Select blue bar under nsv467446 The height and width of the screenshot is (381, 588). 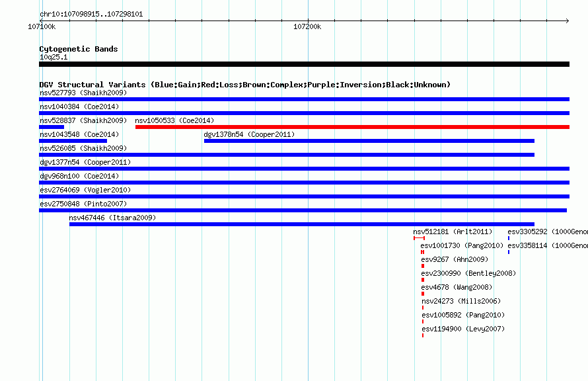[302, 224]
